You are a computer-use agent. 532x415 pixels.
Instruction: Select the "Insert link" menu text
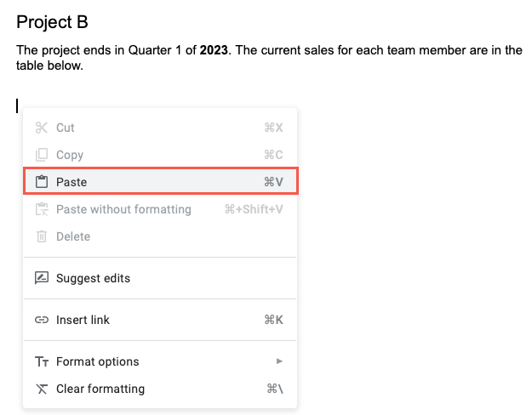pos(83,320)
